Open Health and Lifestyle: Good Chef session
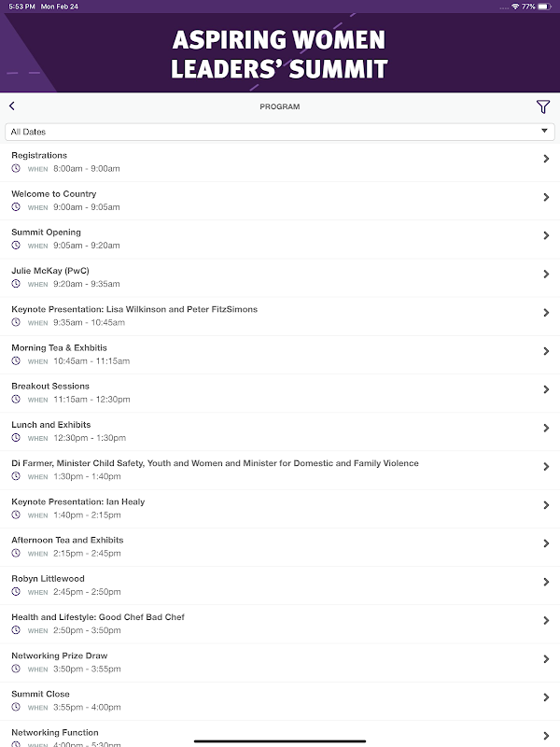The image size is (560, 747). point(98,617)
